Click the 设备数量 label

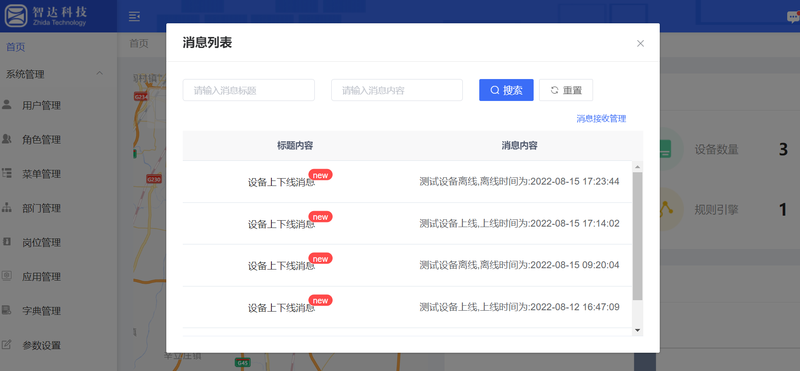tap(716, 150)
